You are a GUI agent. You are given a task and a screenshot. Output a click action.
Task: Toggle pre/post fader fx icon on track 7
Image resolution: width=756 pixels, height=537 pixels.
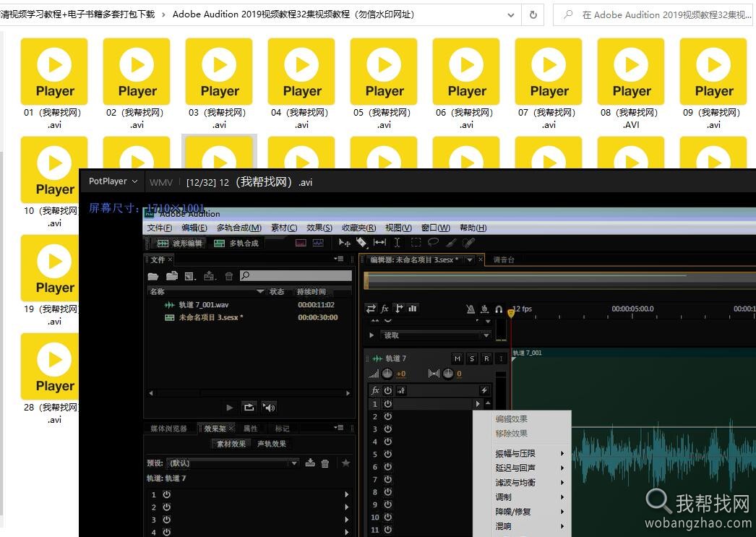(x=402, y=390)
